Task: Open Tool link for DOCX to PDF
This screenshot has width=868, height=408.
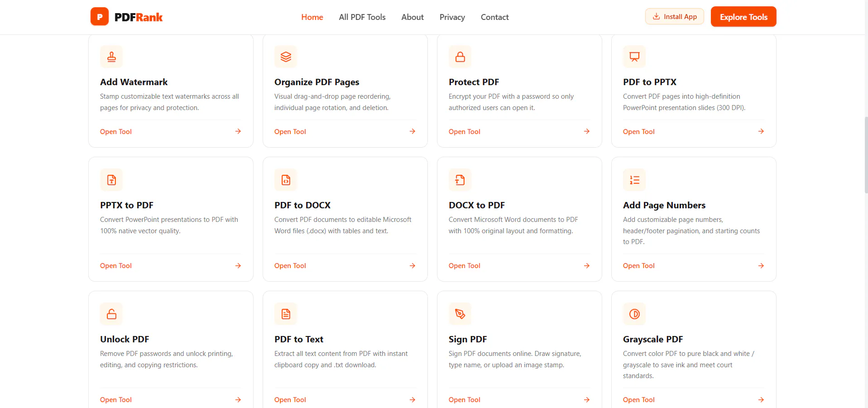Action: click(465, 266)
